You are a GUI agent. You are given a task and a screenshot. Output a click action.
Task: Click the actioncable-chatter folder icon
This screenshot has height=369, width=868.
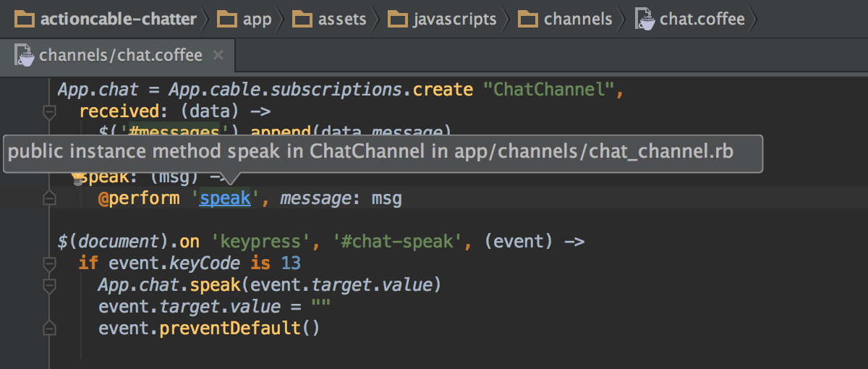point(25,19)
